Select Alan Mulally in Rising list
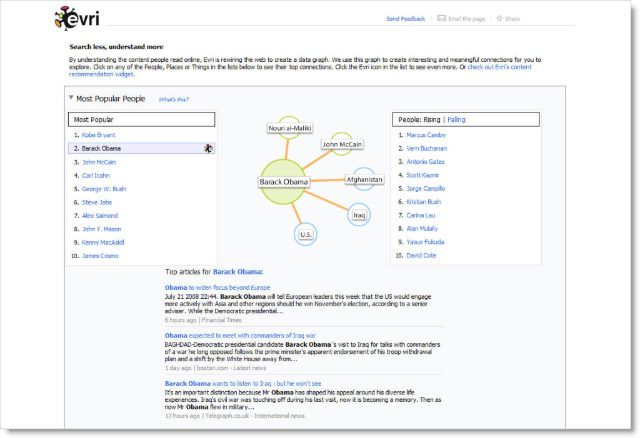This screenshot has height=438, width=640. click(422, 229)
